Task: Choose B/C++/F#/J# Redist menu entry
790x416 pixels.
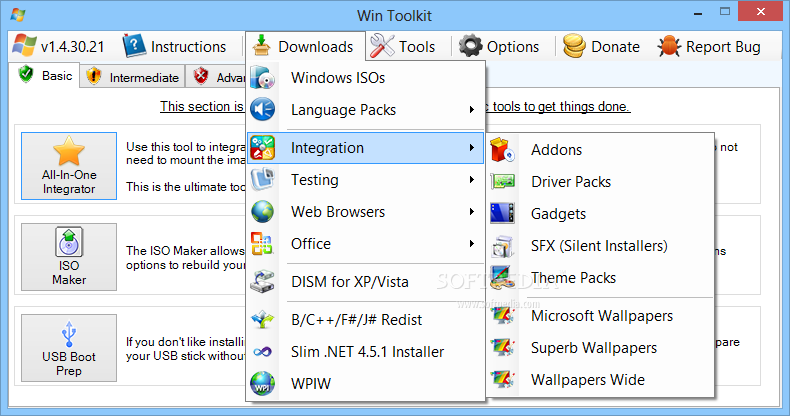Action: 365,319
